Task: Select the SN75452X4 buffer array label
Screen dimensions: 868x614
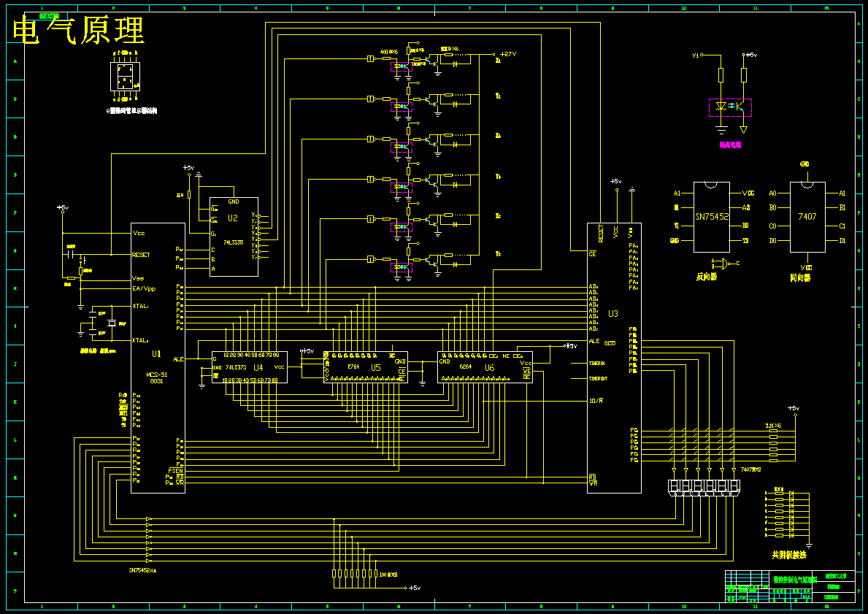Action: pyautogui.click(x=143, y=570)
